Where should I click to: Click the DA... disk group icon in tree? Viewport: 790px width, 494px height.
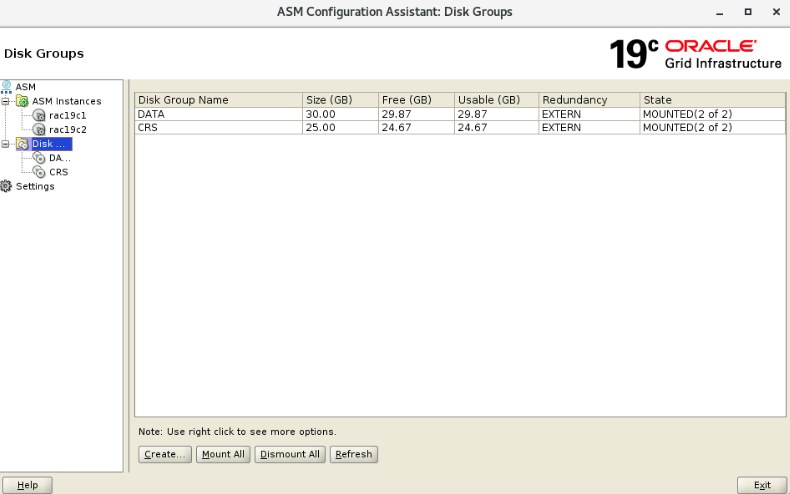pos(39,158)
